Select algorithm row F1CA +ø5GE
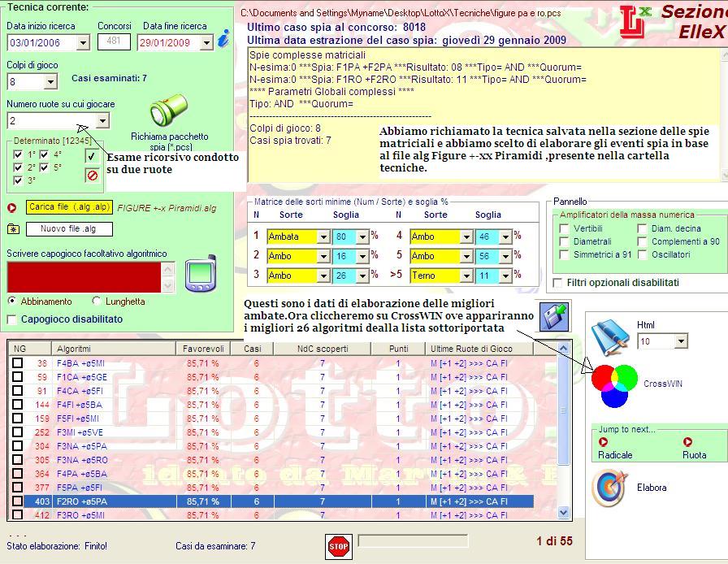This screenshot has height=564, width=728. coord(271,377)
